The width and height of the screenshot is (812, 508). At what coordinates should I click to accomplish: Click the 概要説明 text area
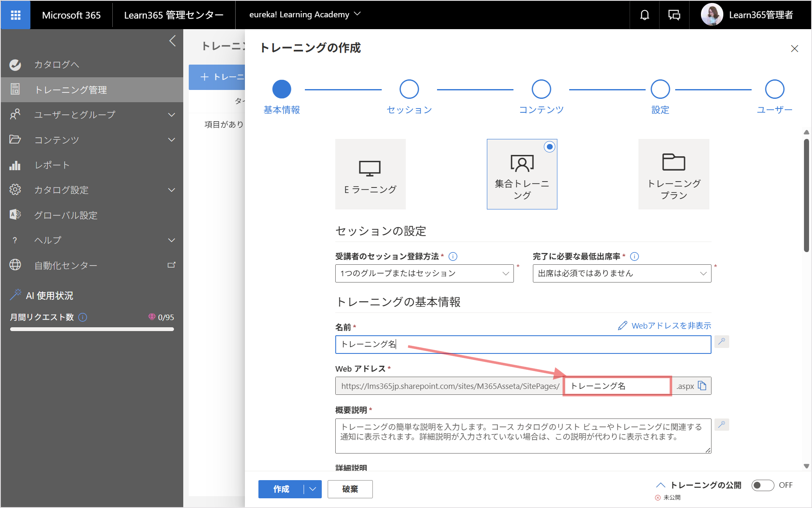pos(523,436)
